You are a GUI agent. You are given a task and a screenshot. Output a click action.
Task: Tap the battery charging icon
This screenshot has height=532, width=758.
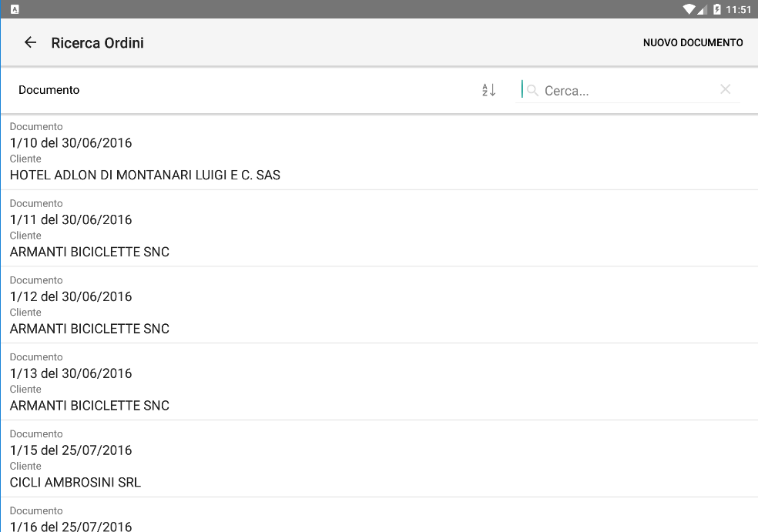(717, 9)
